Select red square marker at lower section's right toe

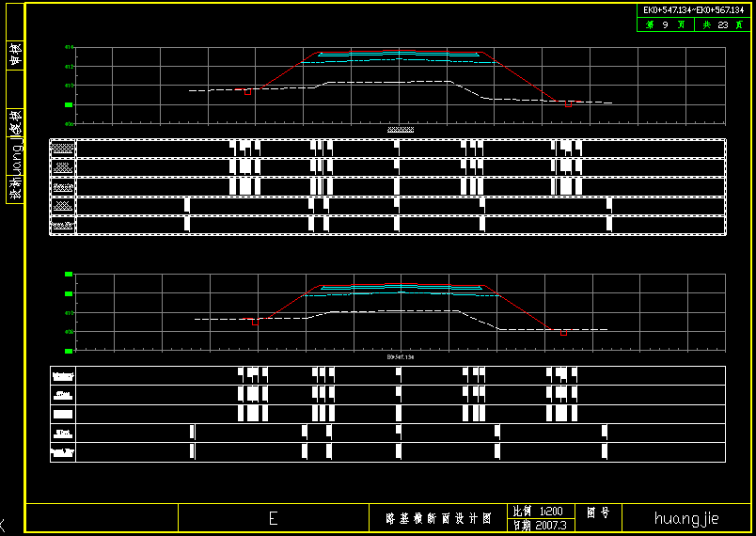[x=563, y=333]
